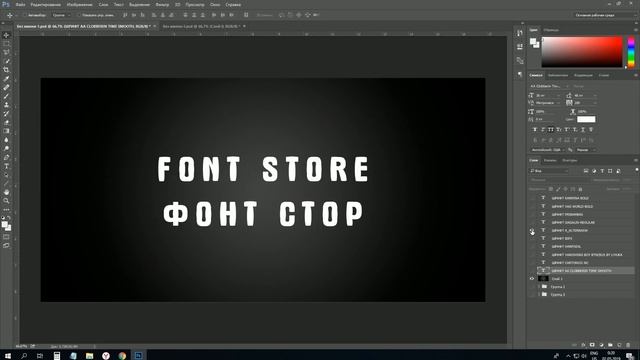Click the rainbow hue slider strip
This screenshot has width=640, height=360.
631,52
